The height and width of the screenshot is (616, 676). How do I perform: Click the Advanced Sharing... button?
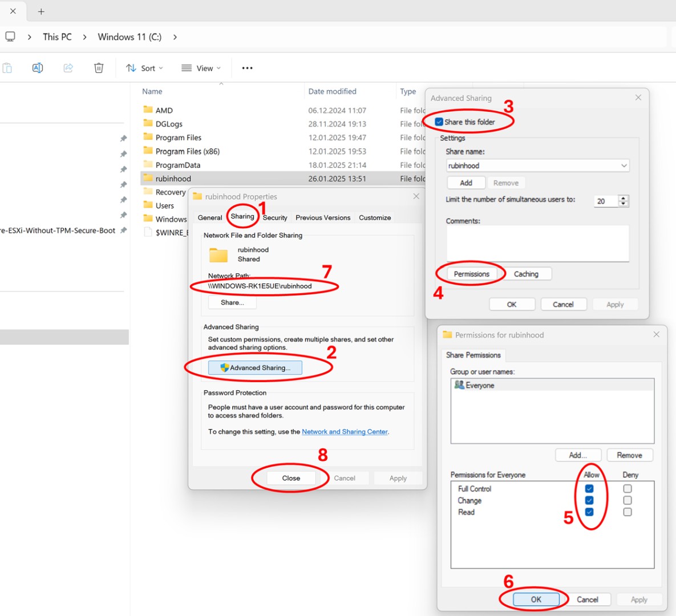(255, 368)
